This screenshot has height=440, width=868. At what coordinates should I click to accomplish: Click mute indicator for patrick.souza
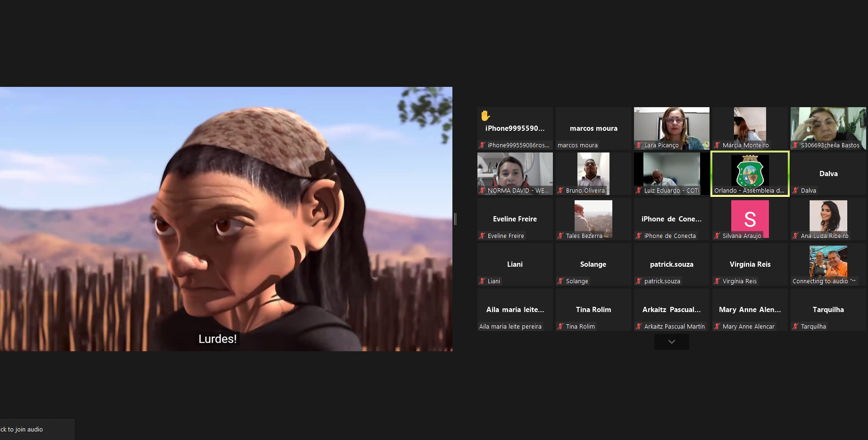[639, 281]
